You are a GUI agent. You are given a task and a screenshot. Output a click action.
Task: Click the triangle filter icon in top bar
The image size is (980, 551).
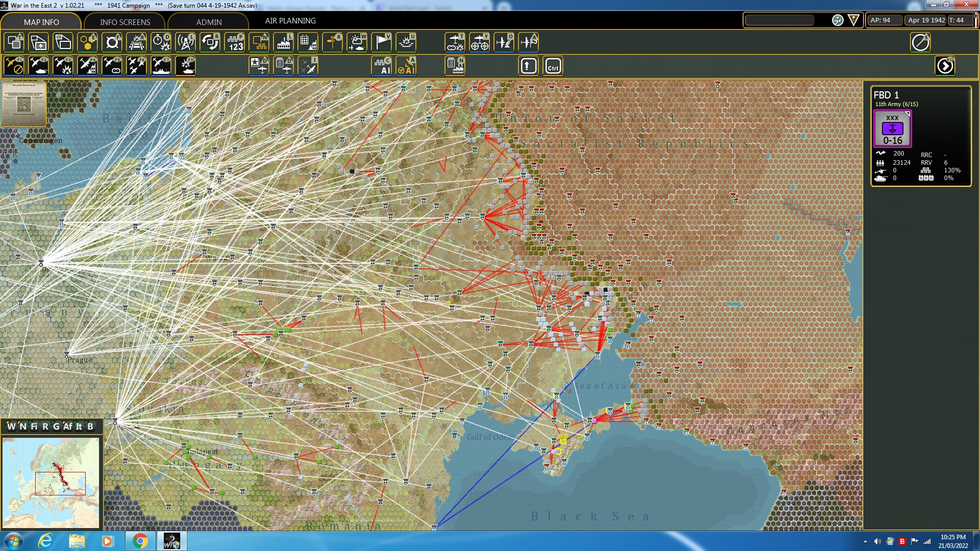pyautogui.click(x=853, y=20)
